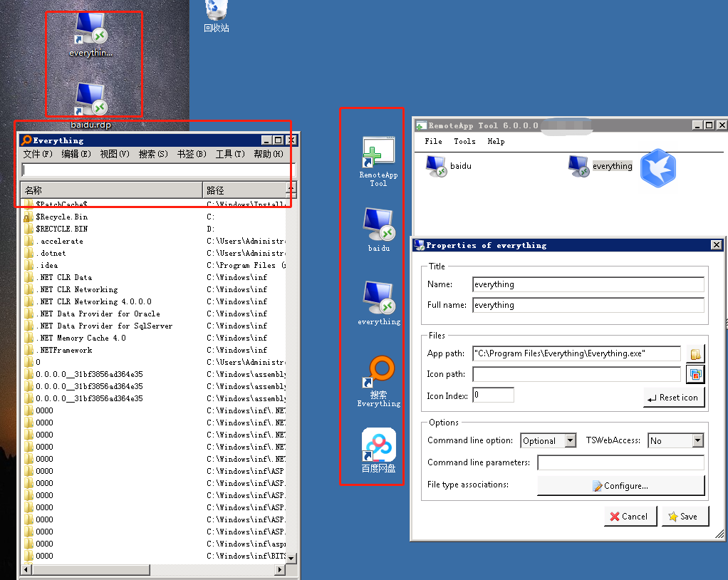The height and width of the screenshot is (580, 728).
Task: Click the everything desktop shortcut icon
Action: click(90, 29)
